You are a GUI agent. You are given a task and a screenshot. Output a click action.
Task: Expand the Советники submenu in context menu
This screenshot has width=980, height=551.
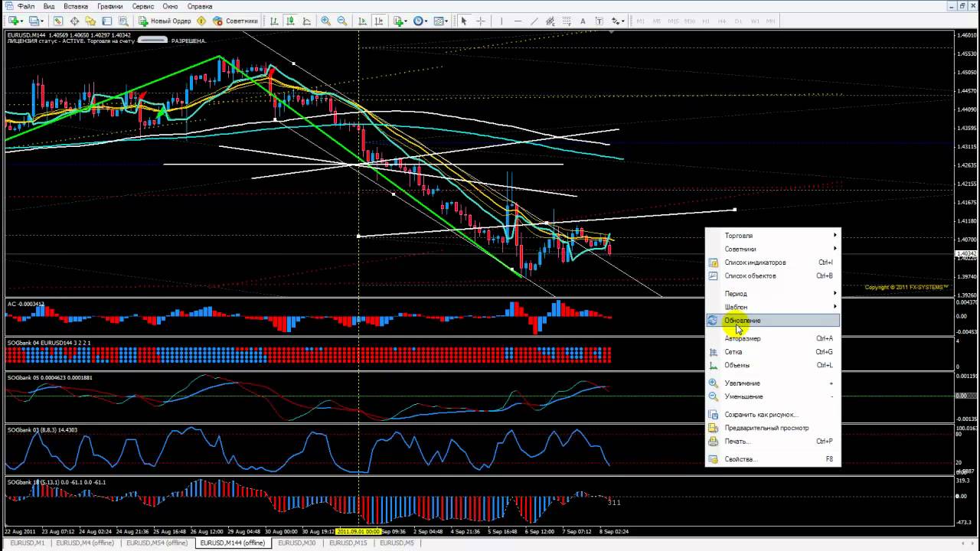(773, 249)
